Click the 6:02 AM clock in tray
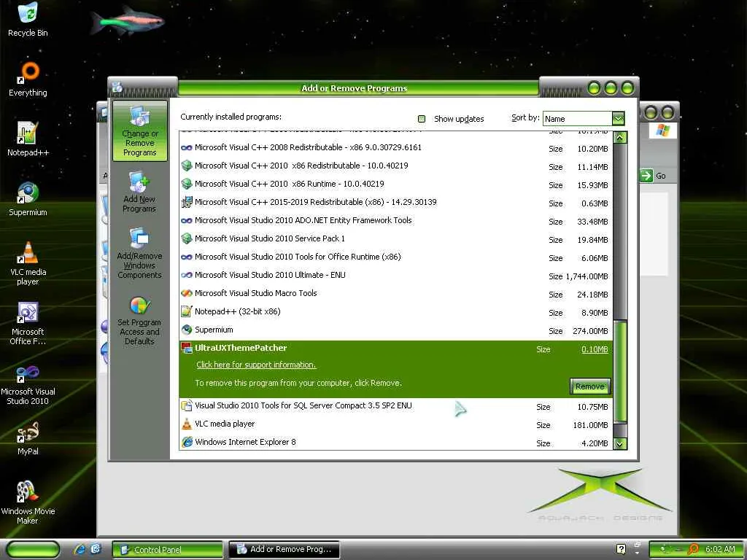 (720, 549)
